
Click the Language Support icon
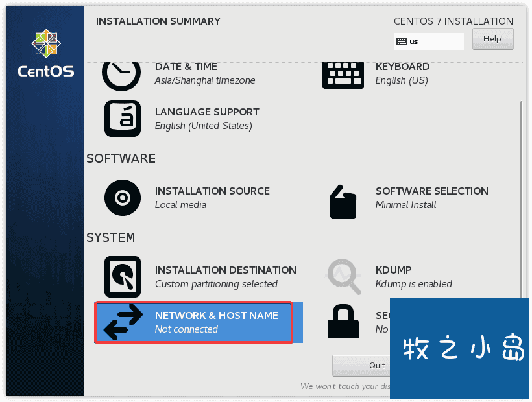pos(123,119)
